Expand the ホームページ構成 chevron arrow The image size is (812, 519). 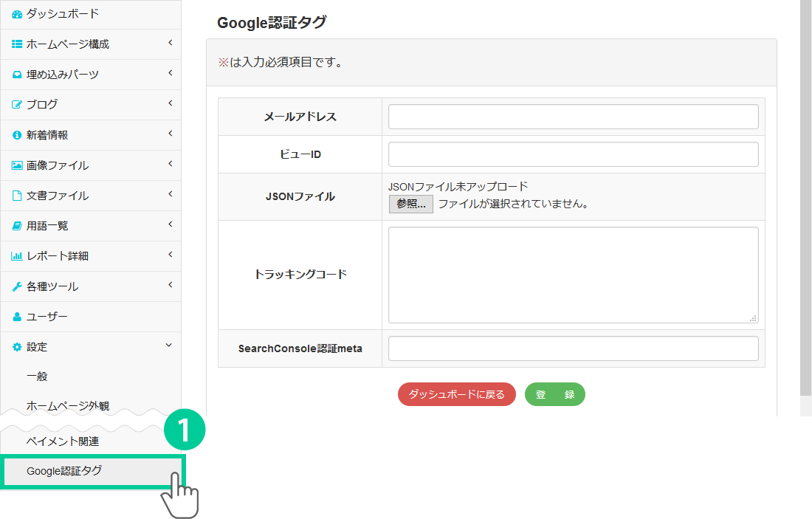coord(170,43)
